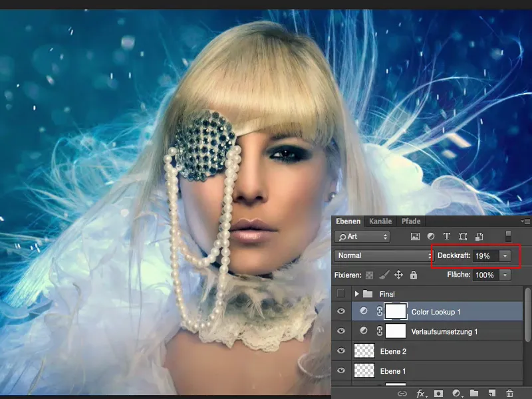Open the fx layer style menu
532x399 pixels.
(421, 393)
